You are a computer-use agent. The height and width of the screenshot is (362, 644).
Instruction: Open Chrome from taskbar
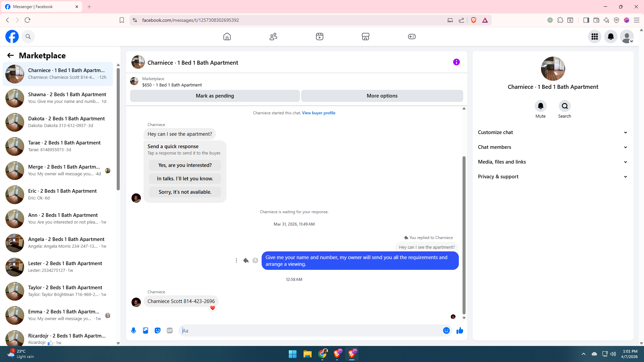[323, 354]
